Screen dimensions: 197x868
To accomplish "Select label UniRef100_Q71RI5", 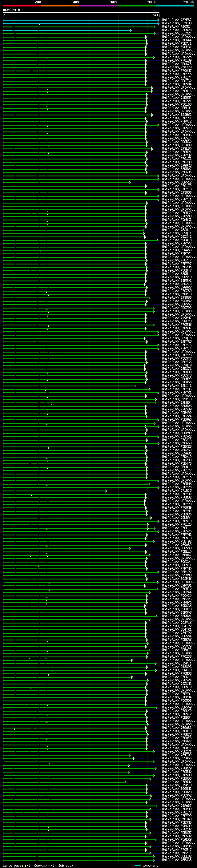I will coord(177,491).
